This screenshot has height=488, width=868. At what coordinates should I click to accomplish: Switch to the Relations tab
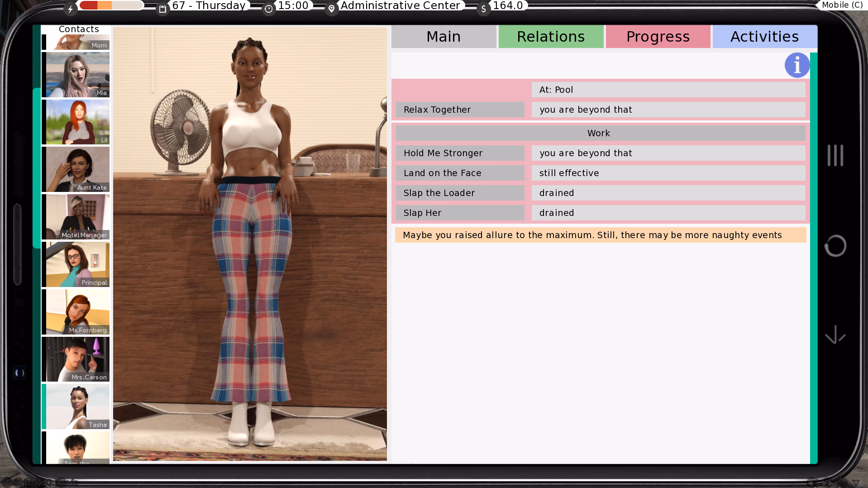(551, 37)
